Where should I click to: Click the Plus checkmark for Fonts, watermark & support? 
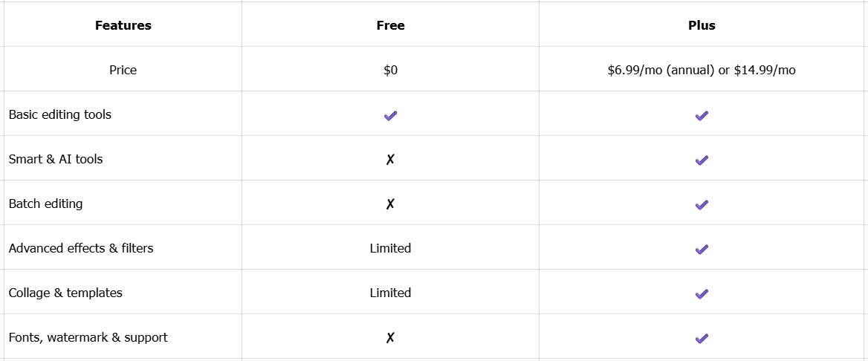coord(702,338)
